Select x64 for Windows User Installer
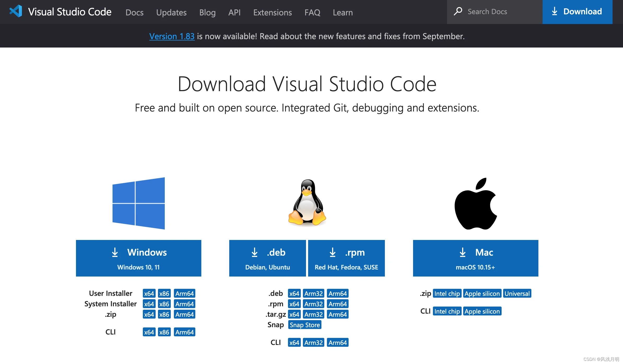 click(149, 293)
